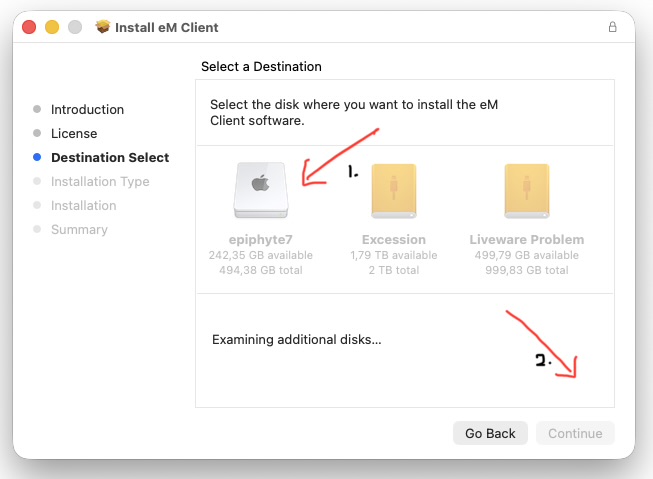Click the Go Back button

[x=490, y=433]
